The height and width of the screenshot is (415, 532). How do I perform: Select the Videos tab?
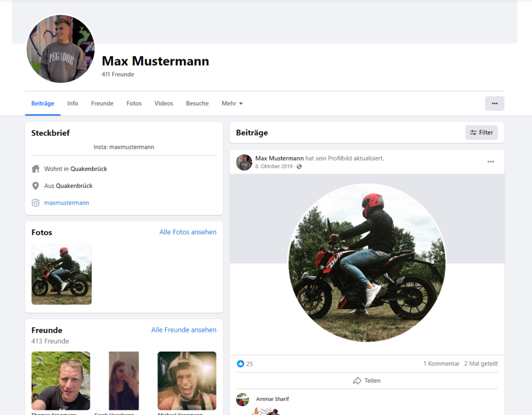(164, 103)
